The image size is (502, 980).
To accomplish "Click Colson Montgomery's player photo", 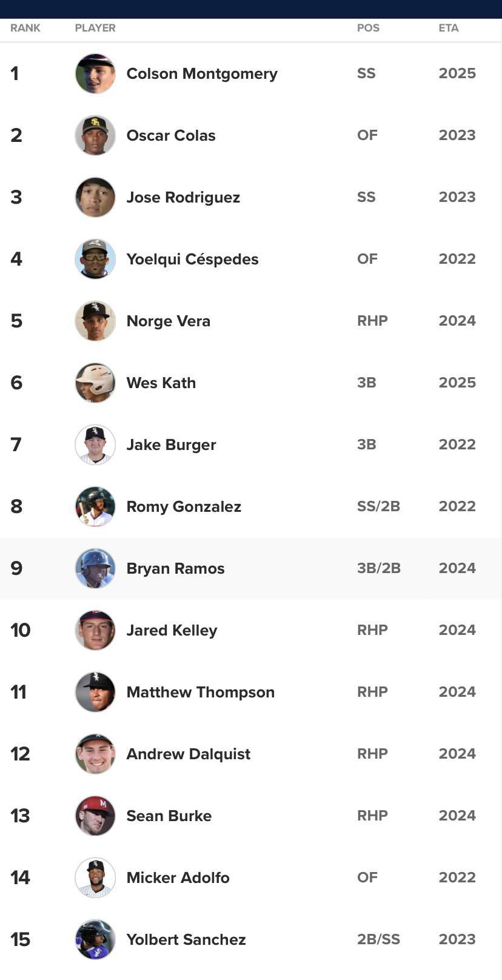I will coord(95,74).
